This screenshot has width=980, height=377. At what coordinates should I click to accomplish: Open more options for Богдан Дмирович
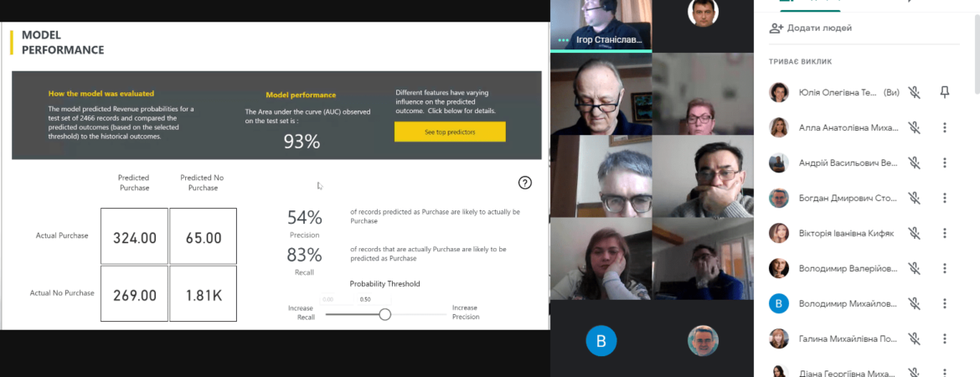(944, 199)
